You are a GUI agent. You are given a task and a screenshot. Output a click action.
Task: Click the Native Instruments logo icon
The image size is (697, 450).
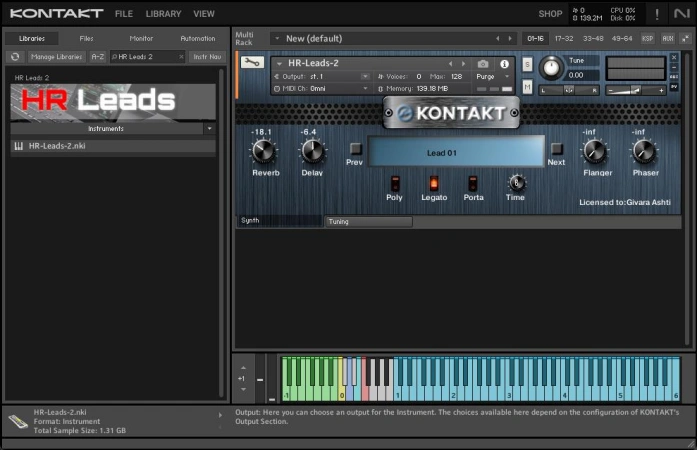681,14
